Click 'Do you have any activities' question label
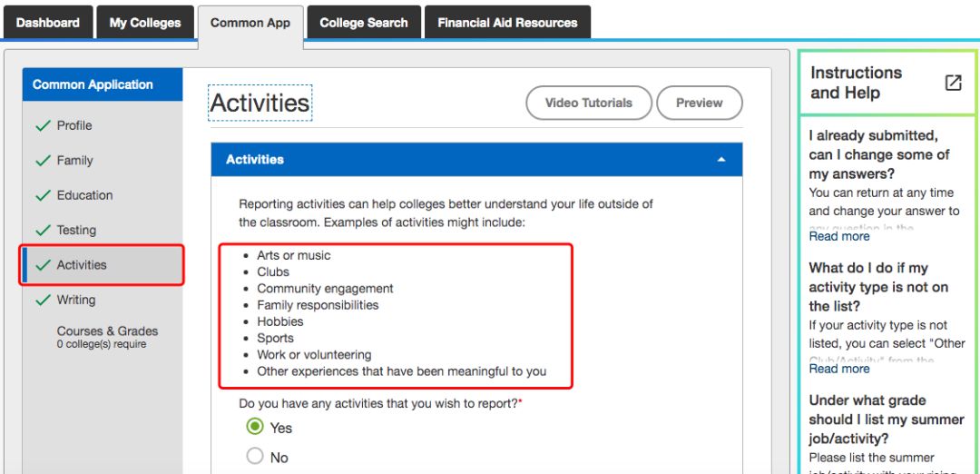Viewport: 980px width, 474px height. [380, 404]
